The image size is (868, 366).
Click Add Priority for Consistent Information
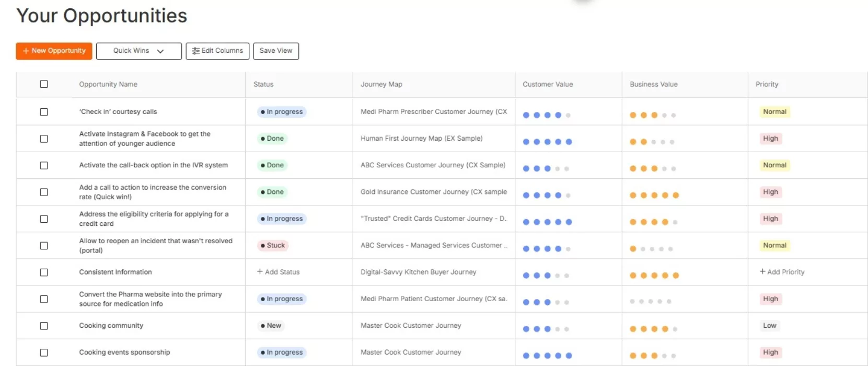pyautogui.click(x=782, y=272)
